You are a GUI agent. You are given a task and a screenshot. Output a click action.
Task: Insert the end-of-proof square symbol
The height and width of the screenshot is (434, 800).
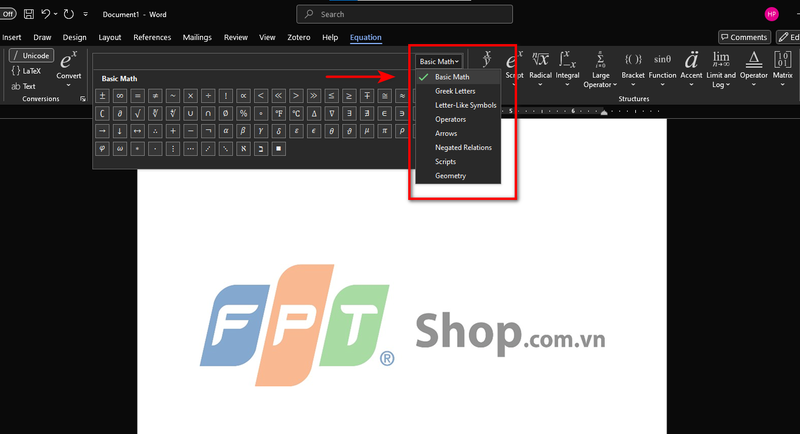(x=279, y=149)
